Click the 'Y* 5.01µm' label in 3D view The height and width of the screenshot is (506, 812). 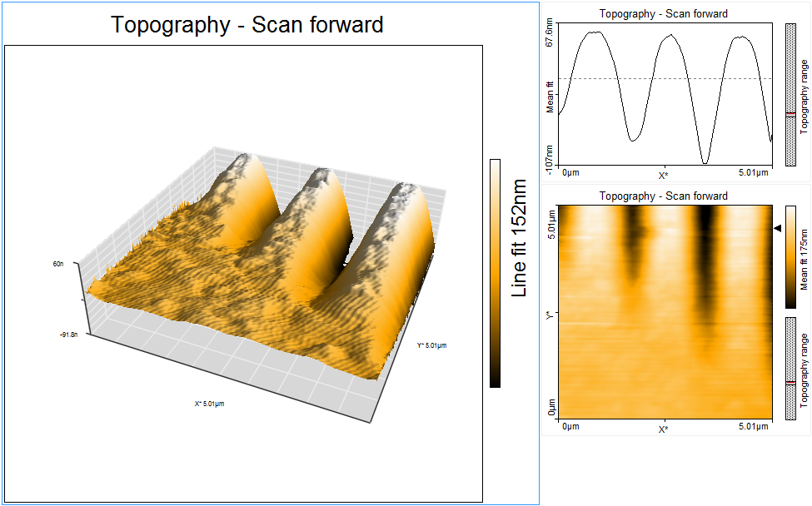click(x=432, y=345)
